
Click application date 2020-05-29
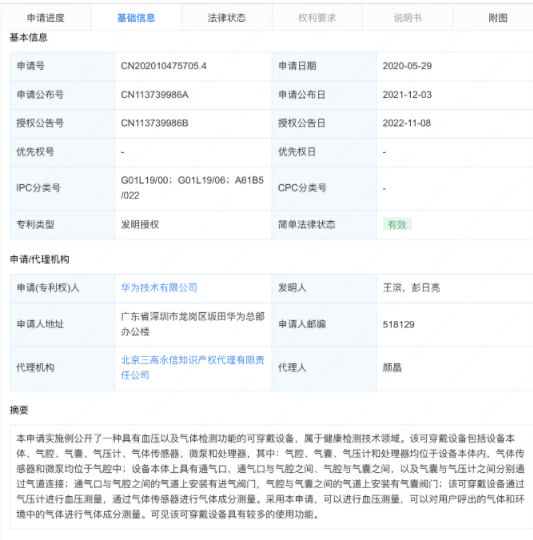(407, 66)
